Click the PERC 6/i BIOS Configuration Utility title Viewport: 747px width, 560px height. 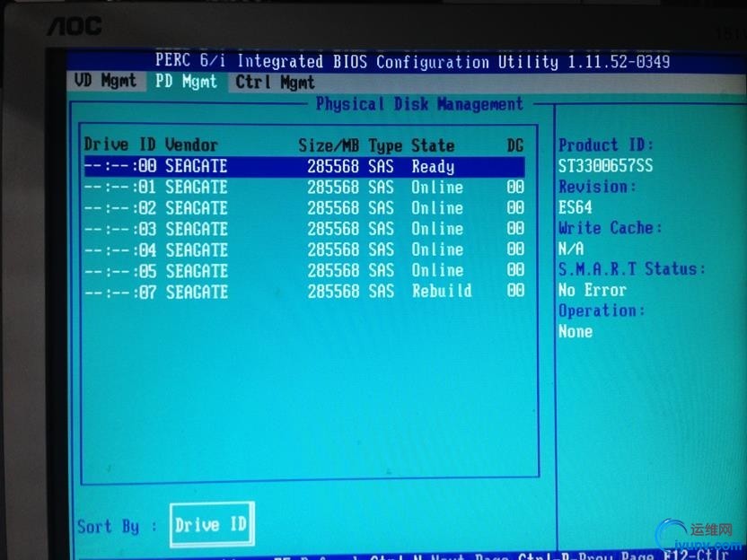pyautogui.click(x=413, y=61)
